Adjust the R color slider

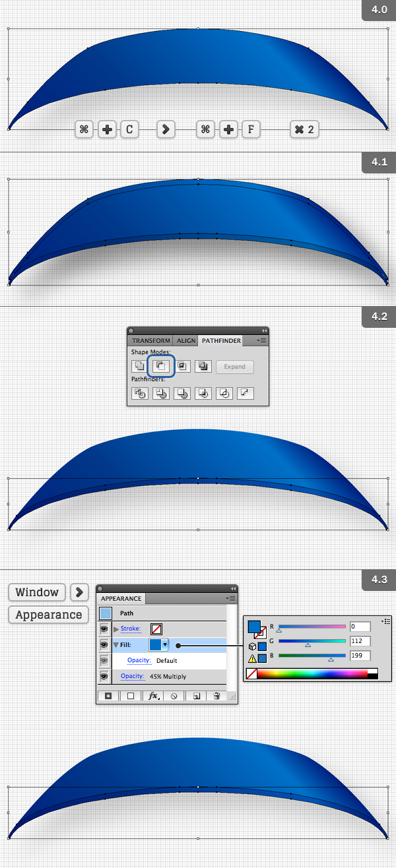pos(312,627)
